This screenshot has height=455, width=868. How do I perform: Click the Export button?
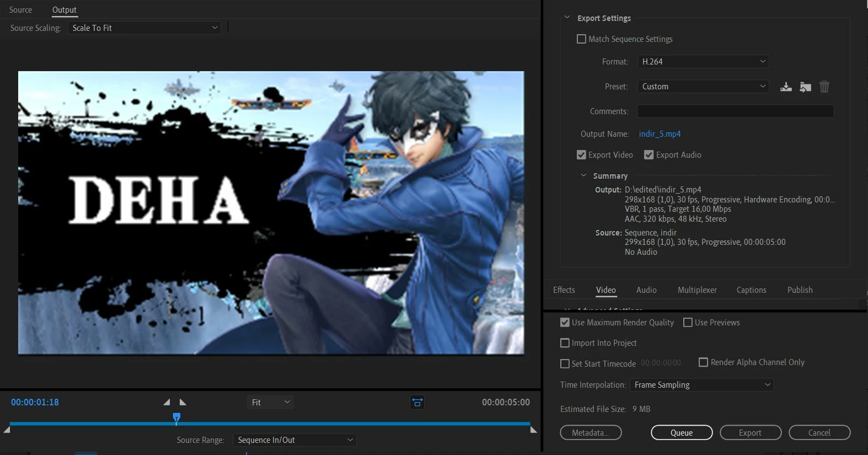[751, 433]
